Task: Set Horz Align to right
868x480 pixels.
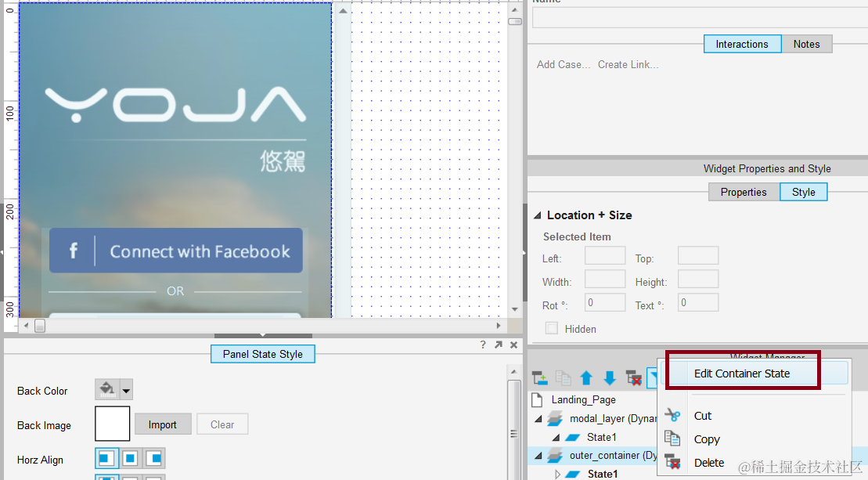Action: click(153, 459)
